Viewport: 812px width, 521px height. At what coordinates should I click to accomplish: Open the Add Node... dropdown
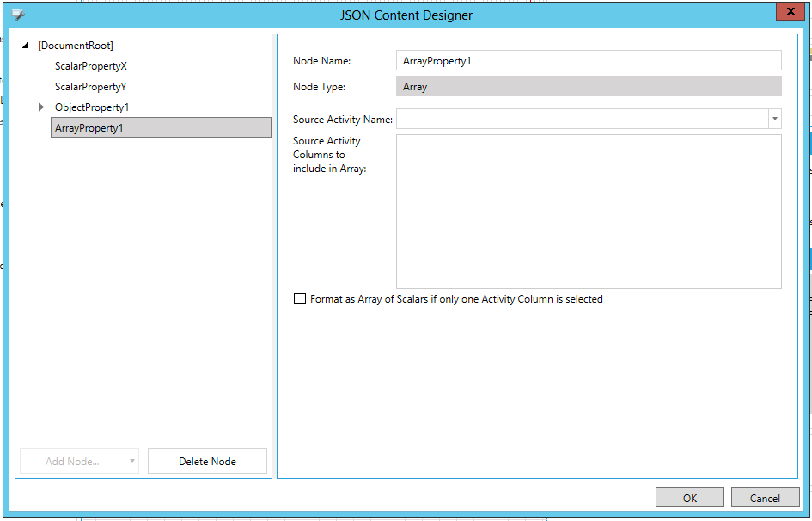(x=79, y=461)
